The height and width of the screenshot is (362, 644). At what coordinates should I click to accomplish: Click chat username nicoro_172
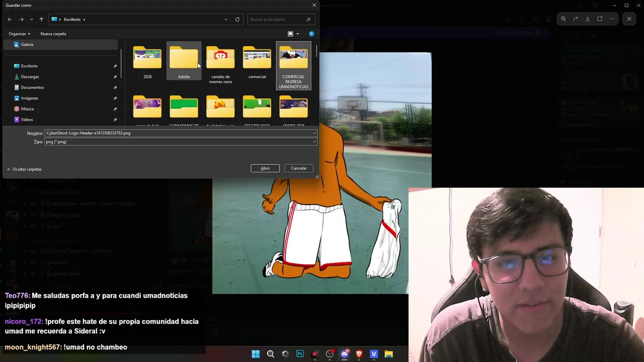point(24,321)
